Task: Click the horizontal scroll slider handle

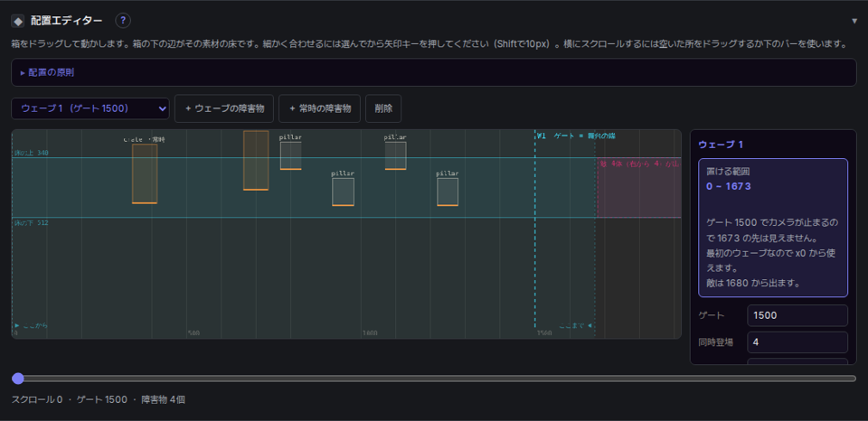Action: tap(18, 379)
